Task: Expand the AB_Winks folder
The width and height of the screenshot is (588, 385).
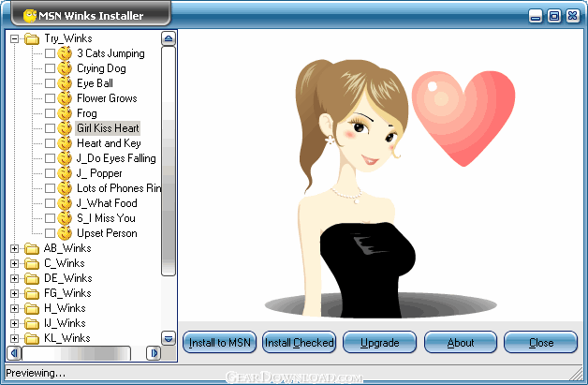Action: (x=14, y=248)
